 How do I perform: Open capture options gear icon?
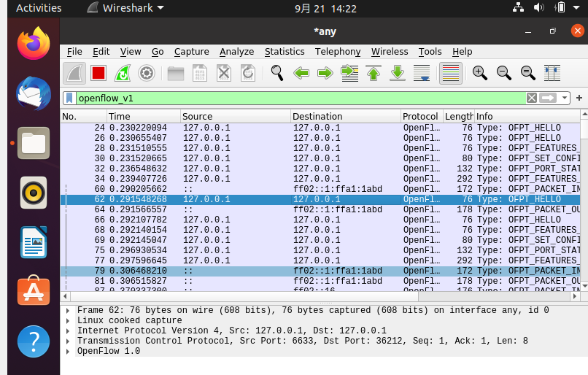[x=147, y=73]
